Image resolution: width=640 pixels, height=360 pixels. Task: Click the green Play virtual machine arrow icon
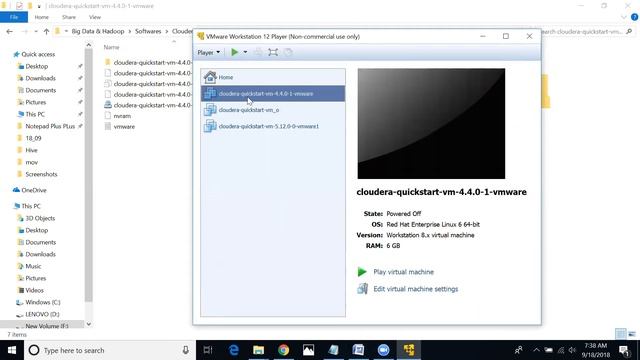pos(362,272)
